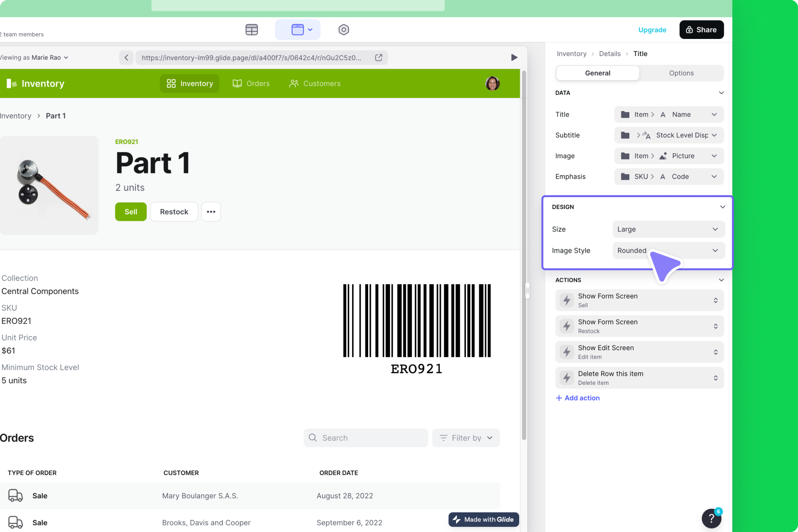Click the back arrow beside URL bar

(126, 57)
